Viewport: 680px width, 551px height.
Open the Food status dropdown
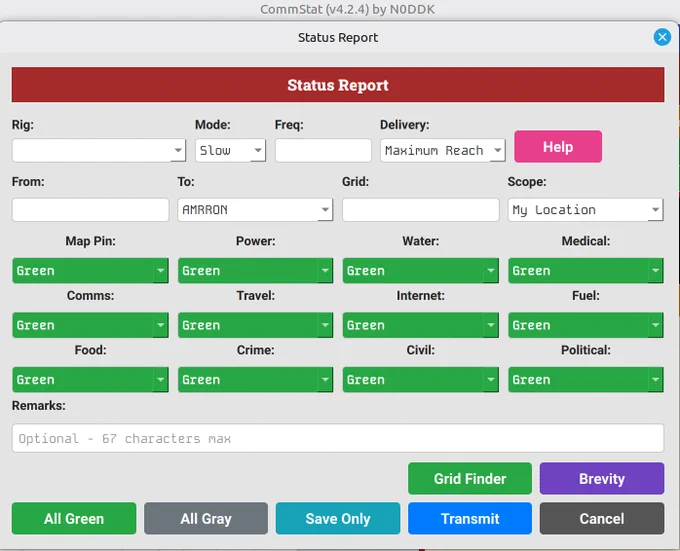coord(90,380)
